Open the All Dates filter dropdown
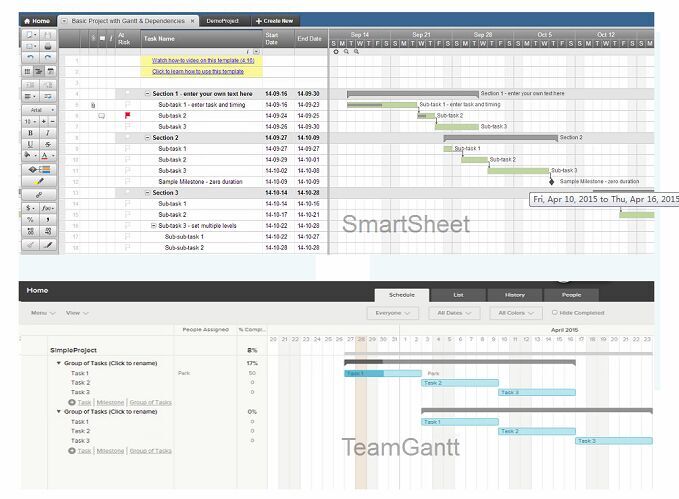679x499 pixels. pyautogui.click(x=454, y=313)
